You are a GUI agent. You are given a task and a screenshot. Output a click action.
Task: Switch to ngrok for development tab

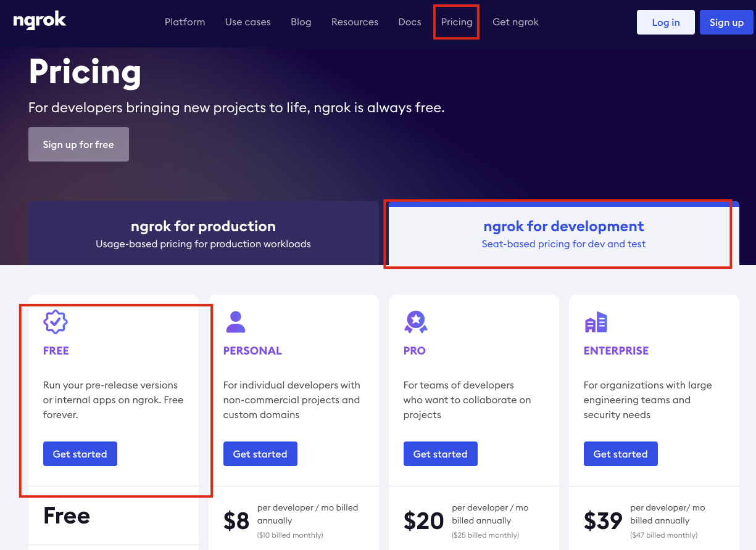563,233
